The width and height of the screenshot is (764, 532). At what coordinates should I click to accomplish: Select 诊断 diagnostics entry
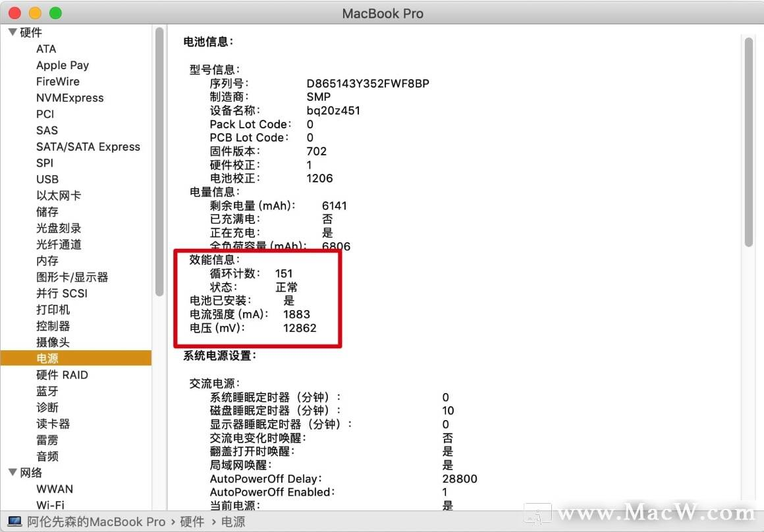[47, 408]
